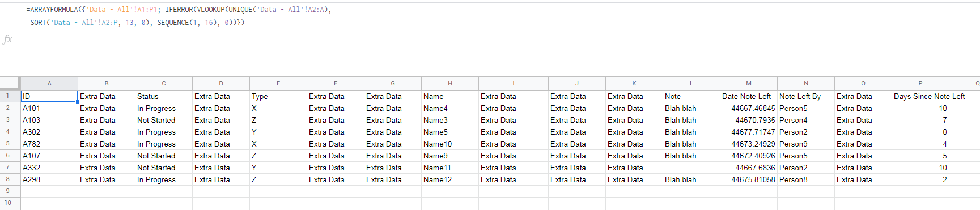This screenshot has width=980, height=210.
Task: Select column P header
Action: [x=920, y=83]
